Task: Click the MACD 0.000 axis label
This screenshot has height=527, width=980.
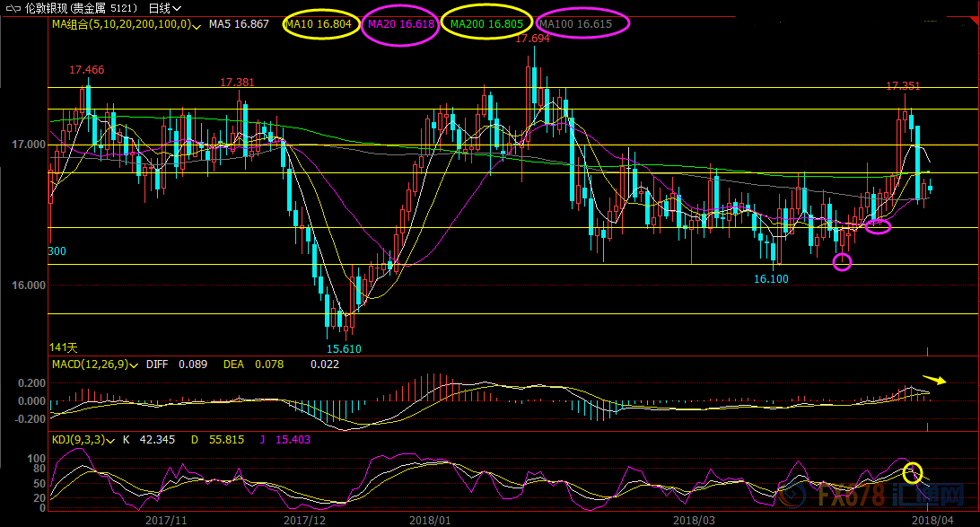Action: [x=32, y=401]
